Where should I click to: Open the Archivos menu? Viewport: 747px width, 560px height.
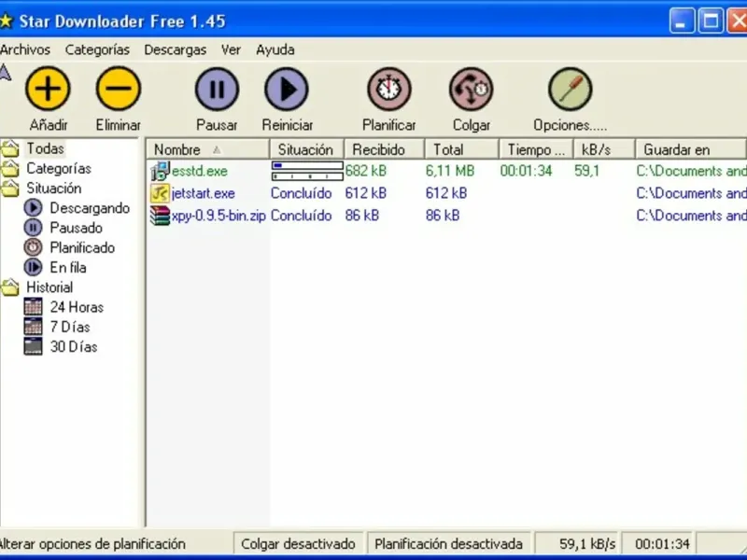coord(25,49)
